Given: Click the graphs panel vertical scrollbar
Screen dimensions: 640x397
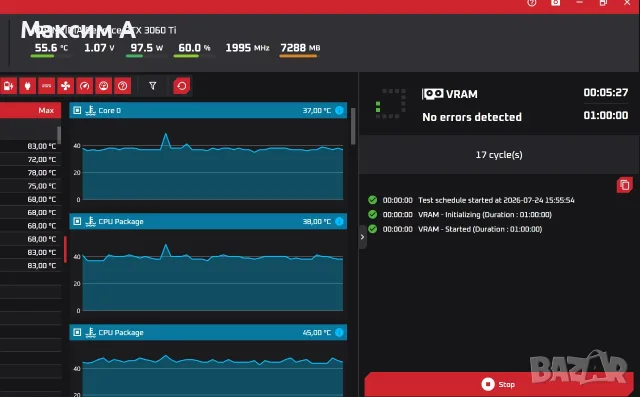Looking at the screenshot, I should tap(353, 126).
